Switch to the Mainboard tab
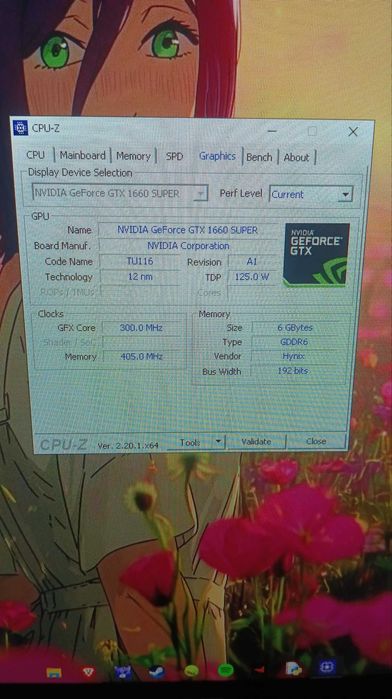 (x=83, y=155)
